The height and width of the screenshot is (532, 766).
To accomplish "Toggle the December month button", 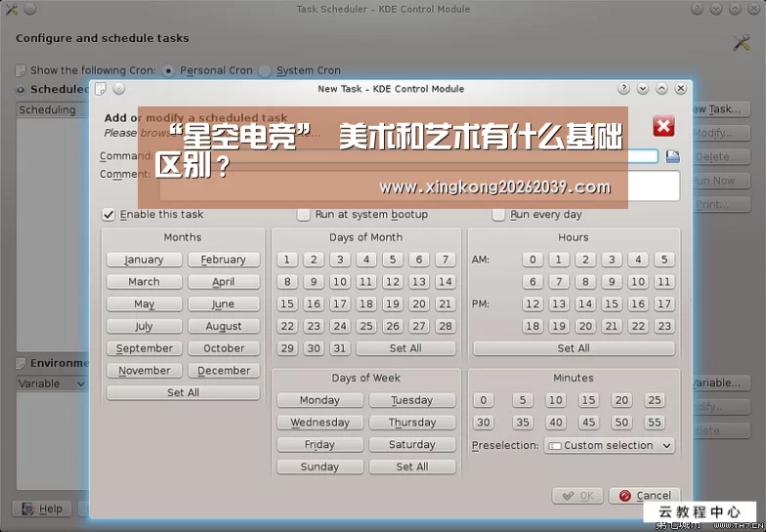I will click(224, 371).
